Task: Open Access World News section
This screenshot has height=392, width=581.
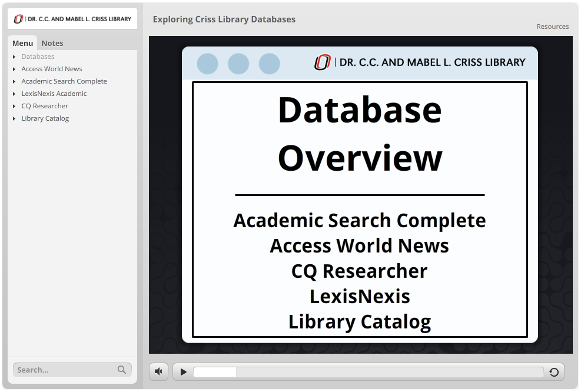Action: (51, 69)
